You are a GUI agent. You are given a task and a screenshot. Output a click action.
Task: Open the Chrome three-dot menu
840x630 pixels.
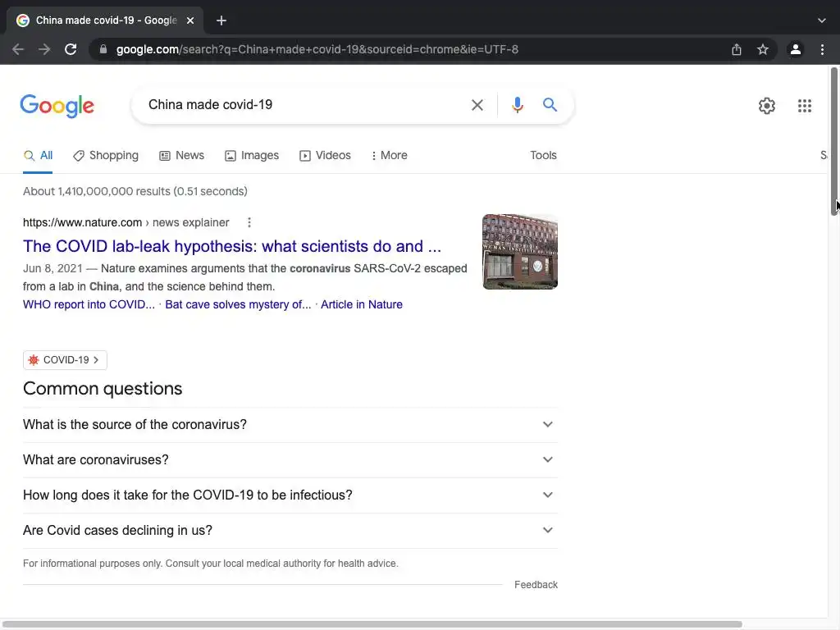[x=822, y=49]
